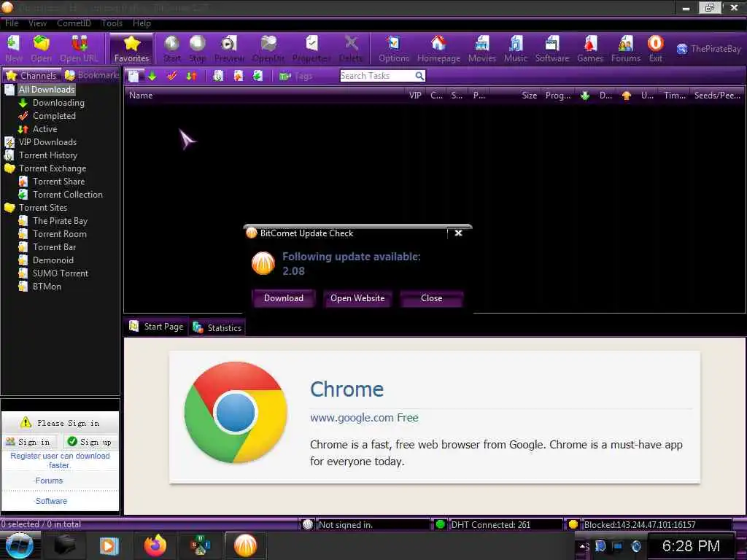Image resolution: width=747 pixels, height=560 pixels.
Task: Select the Start Page tab
Action: coord(156,327)
